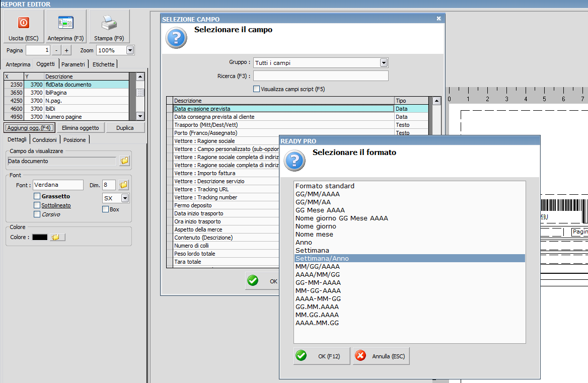Click the Ricerca (F3) search field
The width and height of the screenshot is (588, 383).
(321, 75)
